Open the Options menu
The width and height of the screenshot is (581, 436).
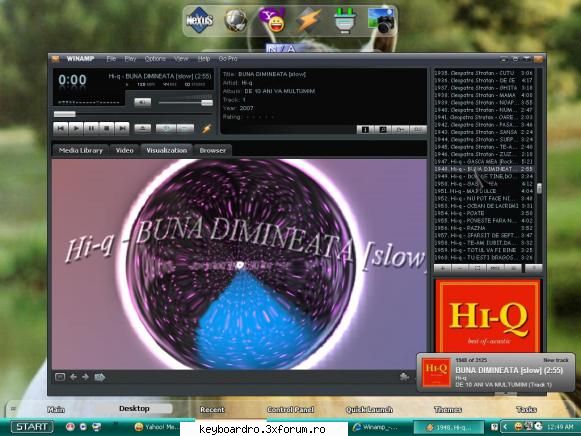coord(155,59)
